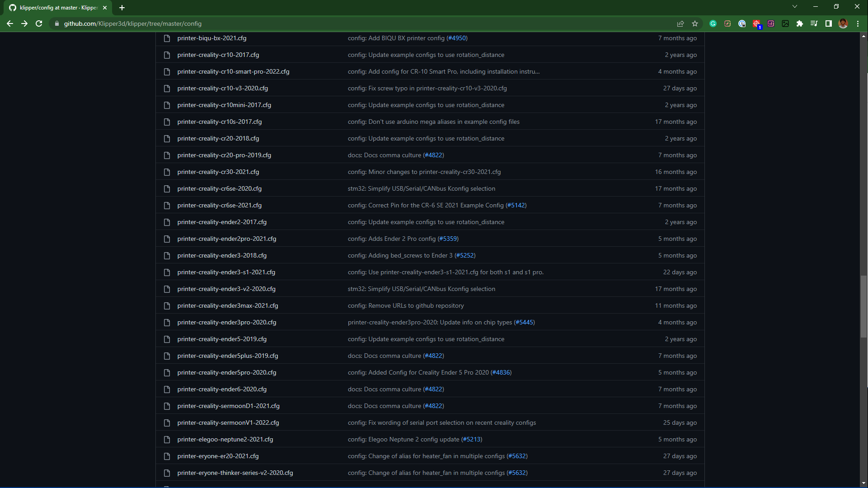The width and height of the screenshot is (868, 488).
Task: Open commit 'config: Elegoo Neptune 2 config update'
Action: [404, 439]
